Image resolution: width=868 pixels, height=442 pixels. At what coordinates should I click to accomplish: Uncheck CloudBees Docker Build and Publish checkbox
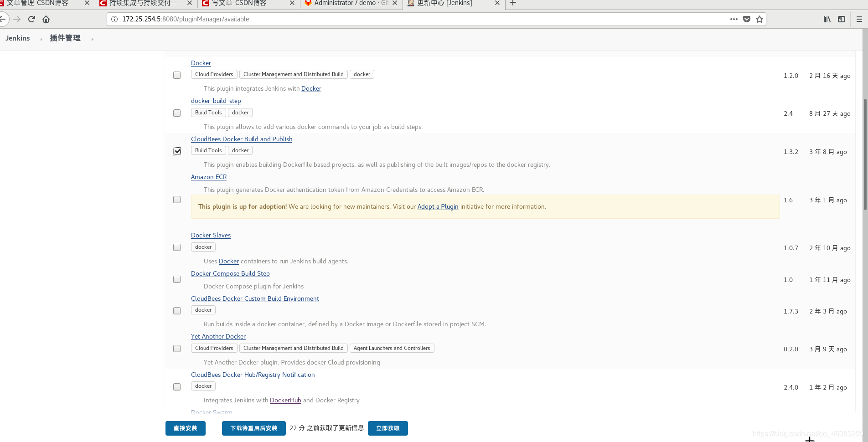pyautogui.click(x=177, y=151)
